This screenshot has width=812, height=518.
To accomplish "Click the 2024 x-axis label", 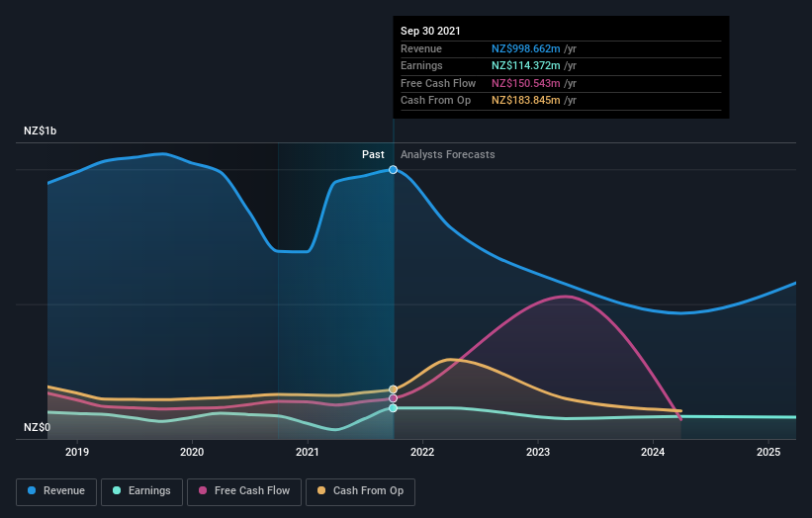I will pos(653,452).
